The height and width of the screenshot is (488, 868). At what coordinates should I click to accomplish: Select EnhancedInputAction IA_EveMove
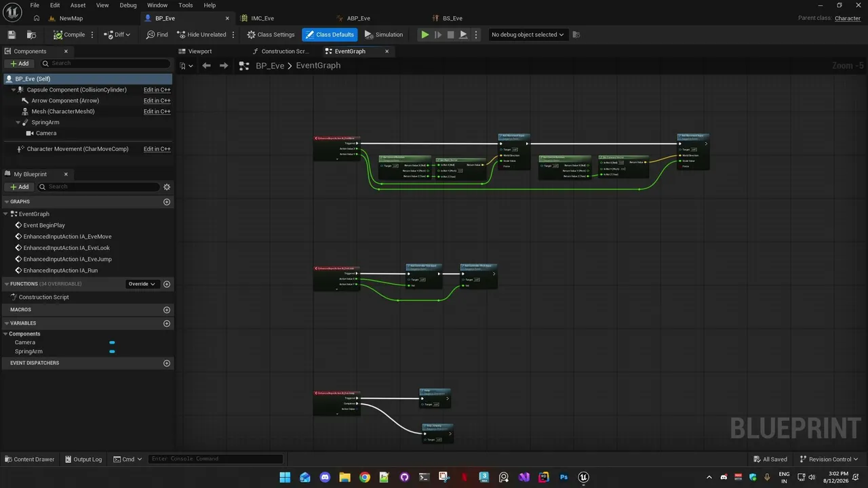pos(67,237)
